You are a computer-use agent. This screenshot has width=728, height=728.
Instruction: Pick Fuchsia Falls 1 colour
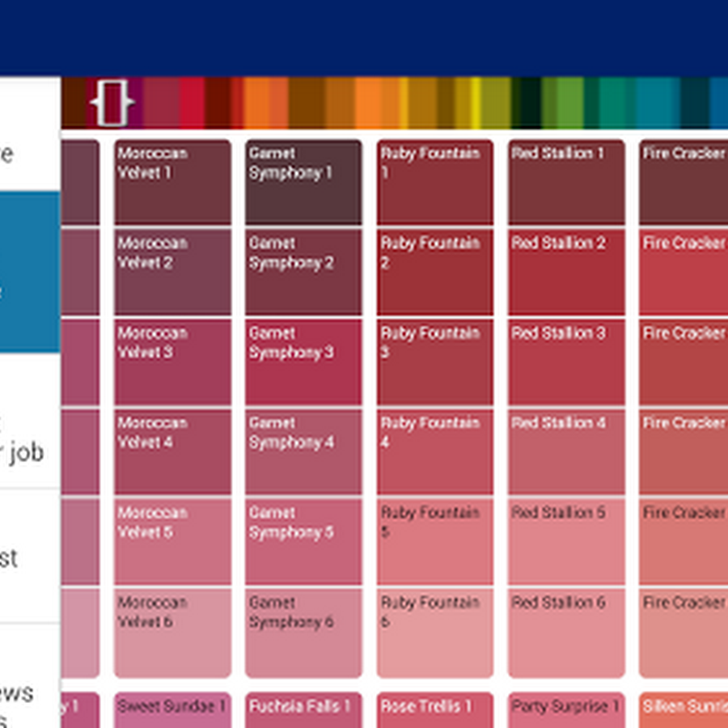(x=303, y=710)
